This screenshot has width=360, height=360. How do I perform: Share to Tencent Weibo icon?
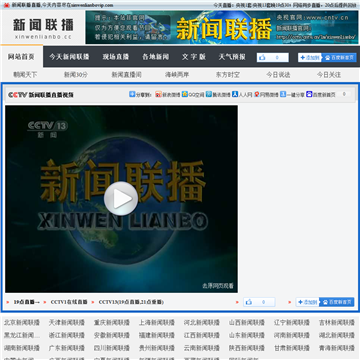tap(209, 94)
